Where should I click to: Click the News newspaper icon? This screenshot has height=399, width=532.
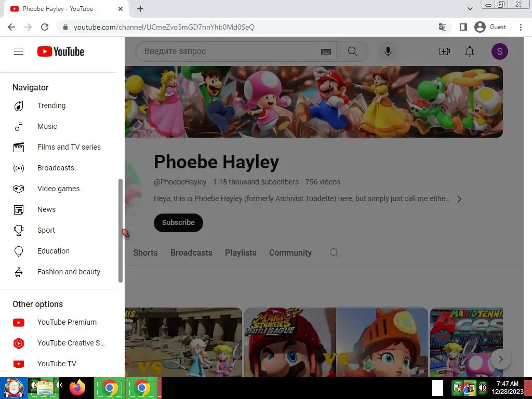[x=19, y=210]
